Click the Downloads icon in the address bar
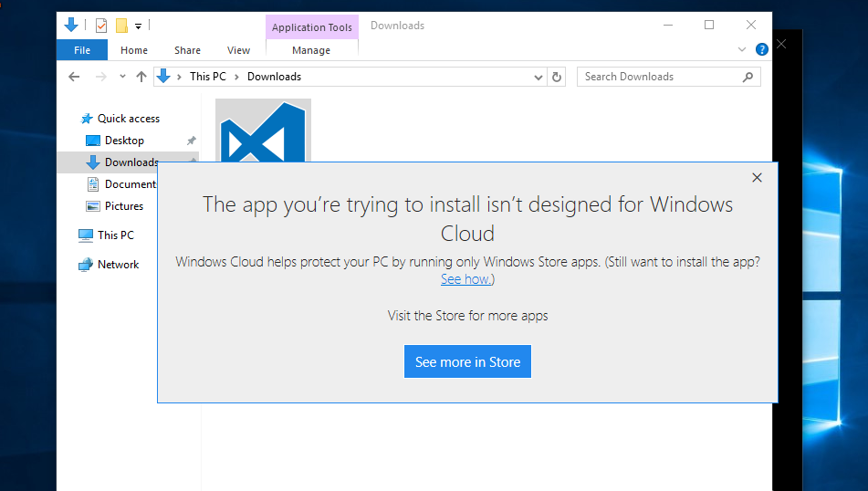 pos(163,77)
